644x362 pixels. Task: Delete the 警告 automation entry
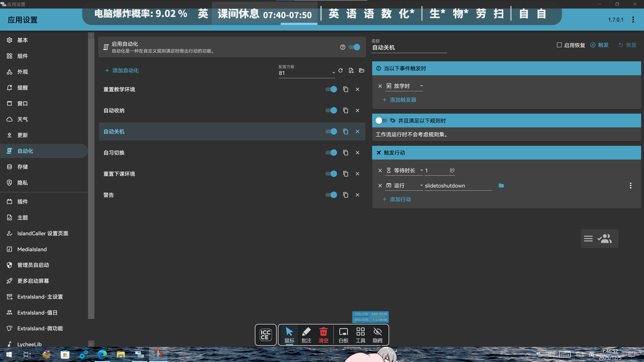coord(358,195)
